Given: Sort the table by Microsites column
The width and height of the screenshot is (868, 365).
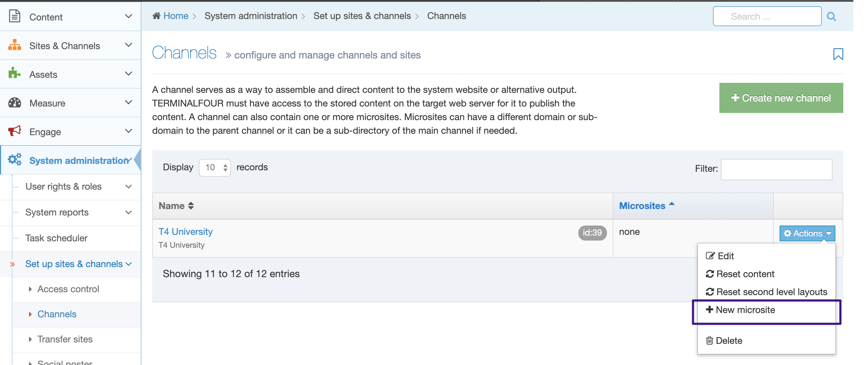Looking at the screenshot, I should pos(642,206).
